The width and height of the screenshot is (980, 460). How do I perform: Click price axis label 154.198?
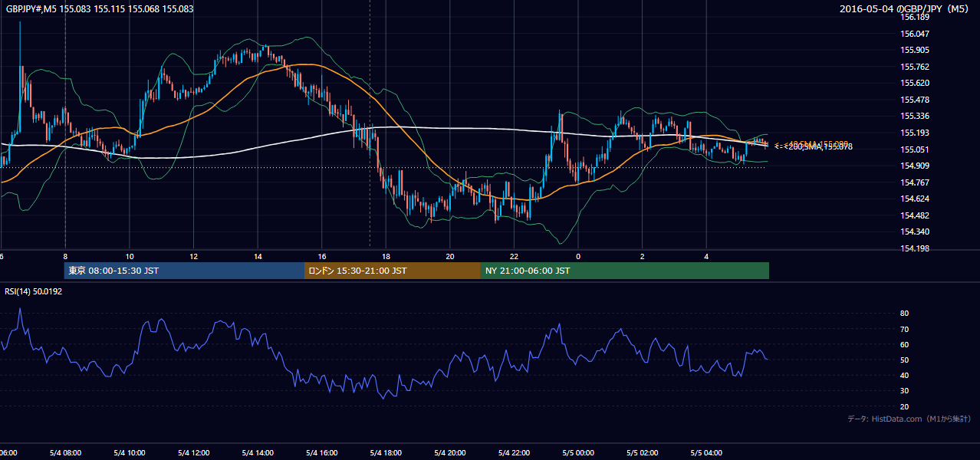point(916,248)
